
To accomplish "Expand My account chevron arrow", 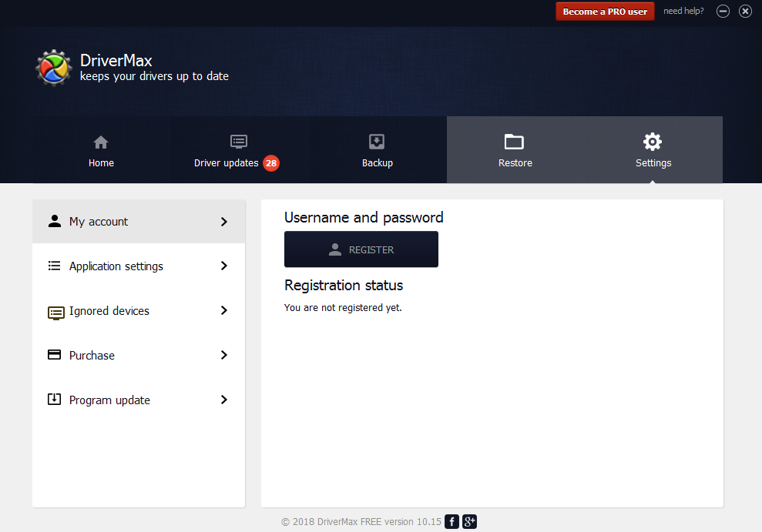I will 224,222.
